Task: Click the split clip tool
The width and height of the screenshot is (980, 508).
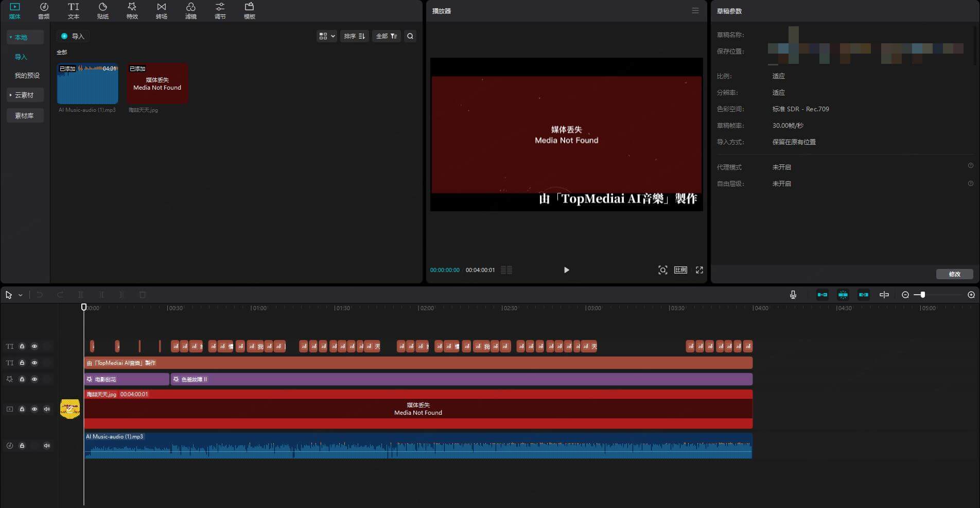Action: click(81, 295)
